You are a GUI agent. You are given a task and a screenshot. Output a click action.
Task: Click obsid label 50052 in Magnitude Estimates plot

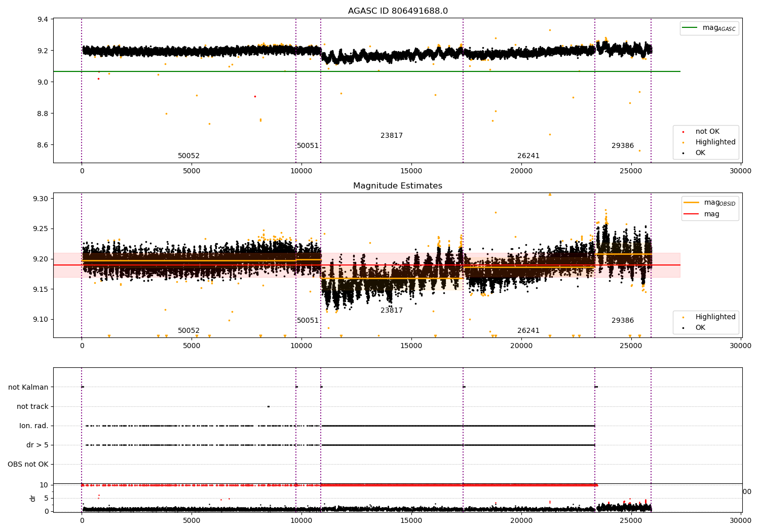click(188, 331)
